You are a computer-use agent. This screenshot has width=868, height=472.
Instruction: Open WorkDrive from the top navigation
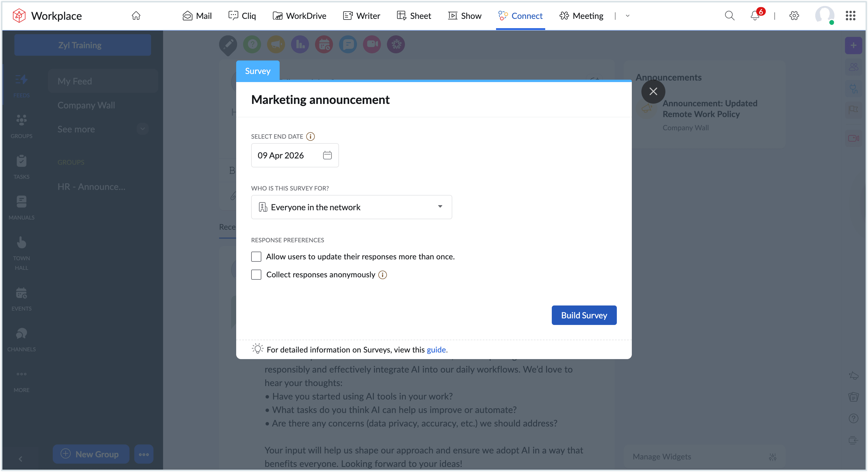click(x=299, y=16)
